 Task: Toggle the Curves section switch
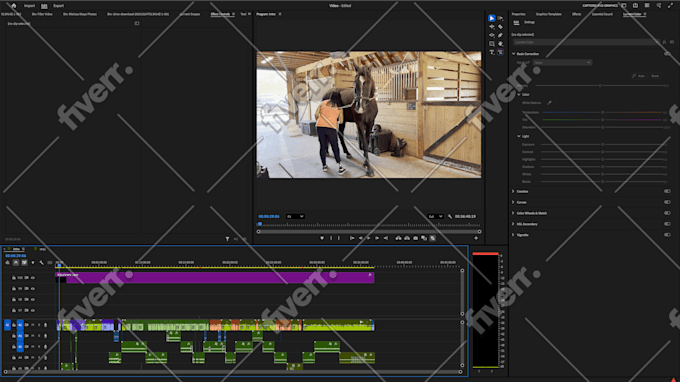pyautogui.click(x=667, y=202)
